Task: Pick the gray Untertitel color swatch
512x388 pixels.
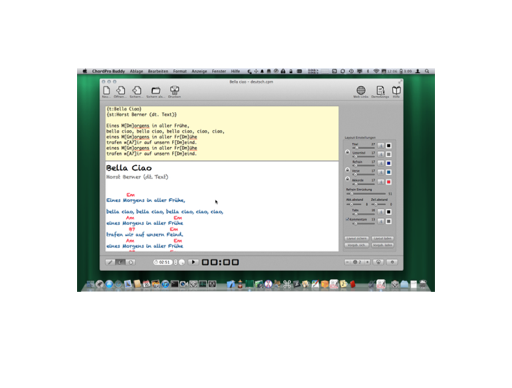Action: pyautogui.click(x=389, y=154)
